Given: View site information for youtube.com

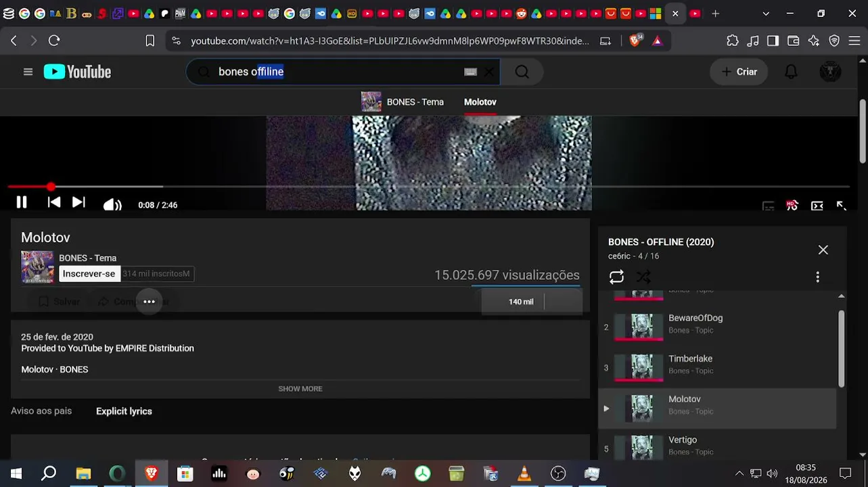Looking at the screenshot, I should click(x=177, y=41).
